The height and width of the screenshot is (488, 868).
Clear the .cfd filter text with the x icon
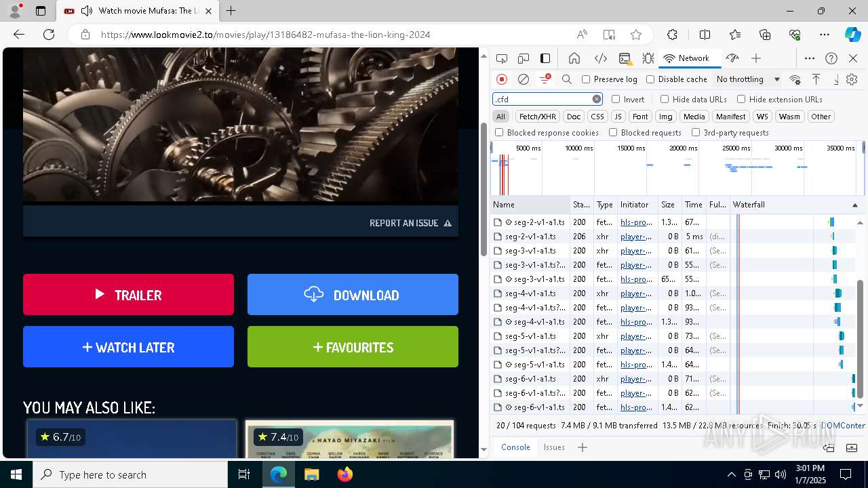(x=597, y=99)
